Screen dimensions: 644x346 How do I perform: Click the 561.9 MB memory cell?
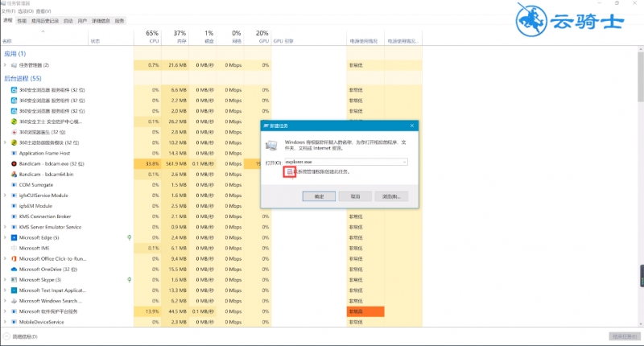tap(175, 164)
